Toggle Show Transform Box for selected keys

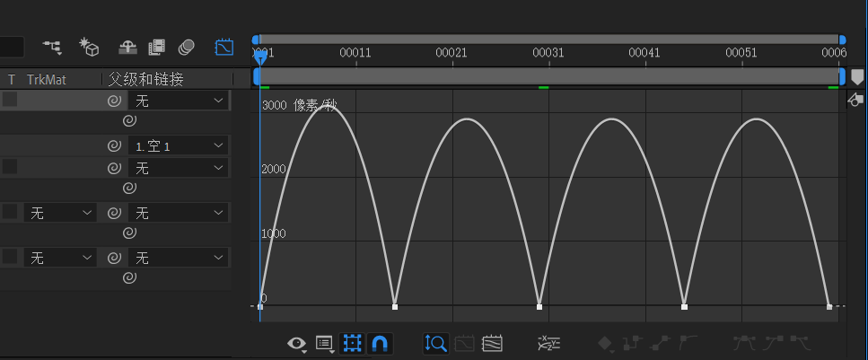[x=353, y=343]
